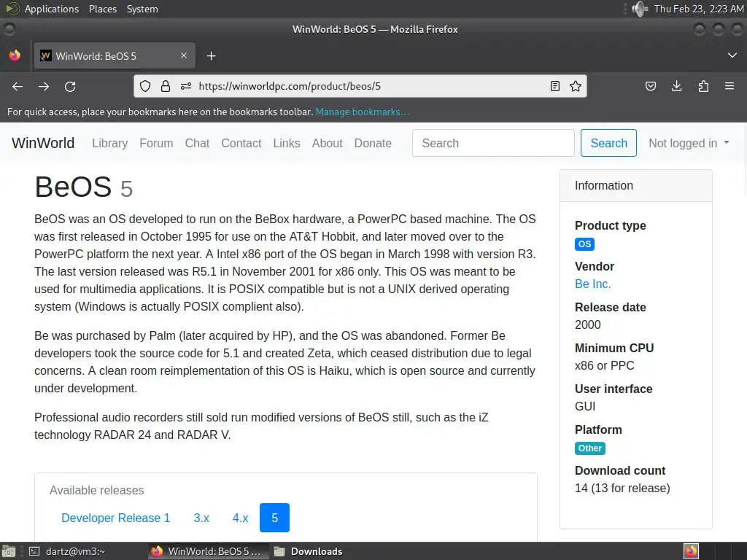Click the Search button
This screenshot has width=747, height=560.
click(x=608, y=143)
